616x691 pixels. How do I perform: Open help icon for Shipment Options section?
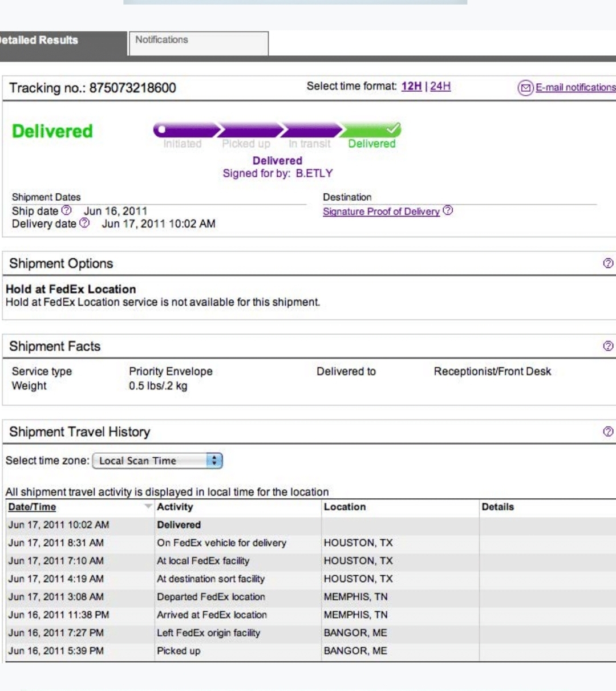[608, 263]
